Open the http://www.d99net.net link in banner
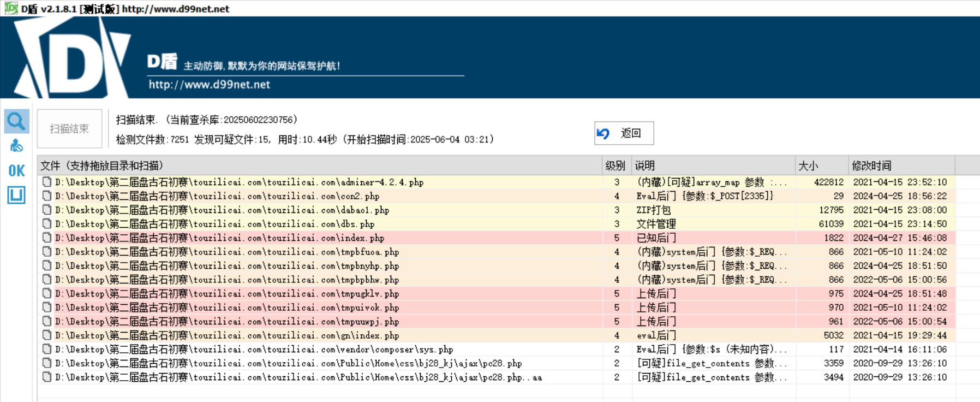 (x=210, y=85)
